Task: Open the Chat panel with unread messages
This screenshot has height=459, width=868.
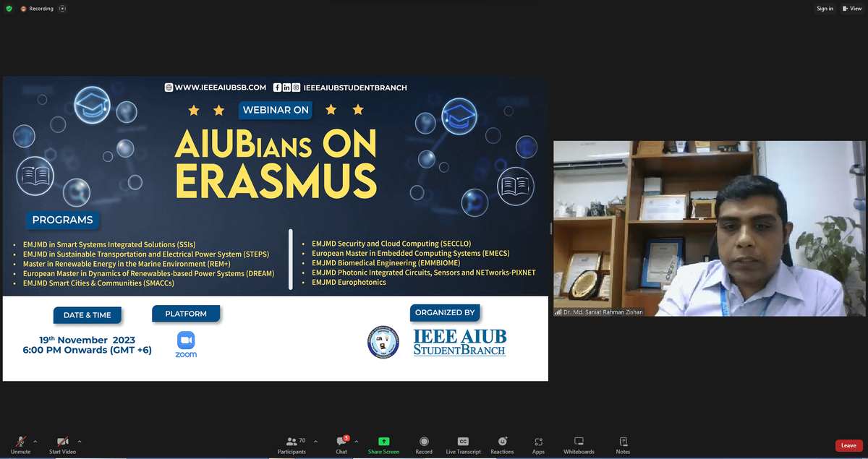Action: click(x=341, y=444)
